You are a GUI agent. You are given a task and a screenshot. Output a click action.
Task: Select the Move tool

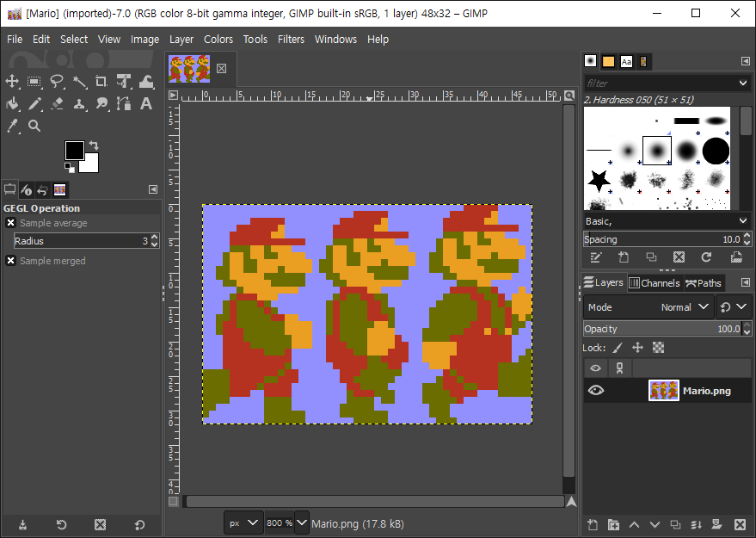[x=12, y=81]
